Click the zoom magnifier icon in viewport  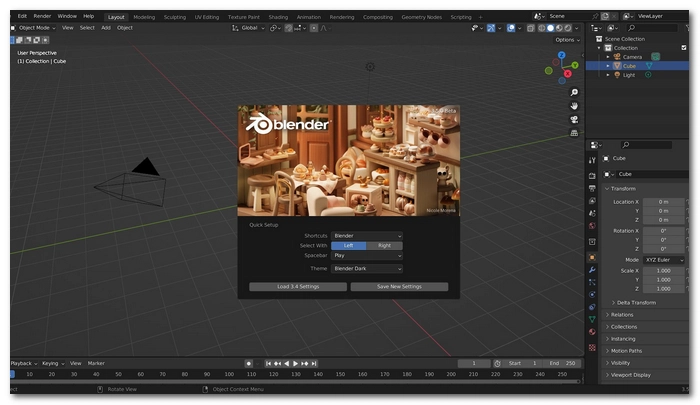pos(574,93)
